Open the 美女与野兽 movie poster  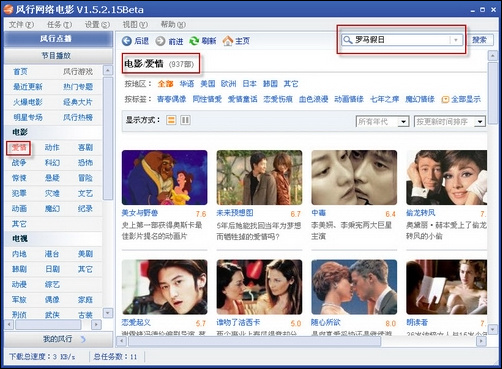point(165,177)
